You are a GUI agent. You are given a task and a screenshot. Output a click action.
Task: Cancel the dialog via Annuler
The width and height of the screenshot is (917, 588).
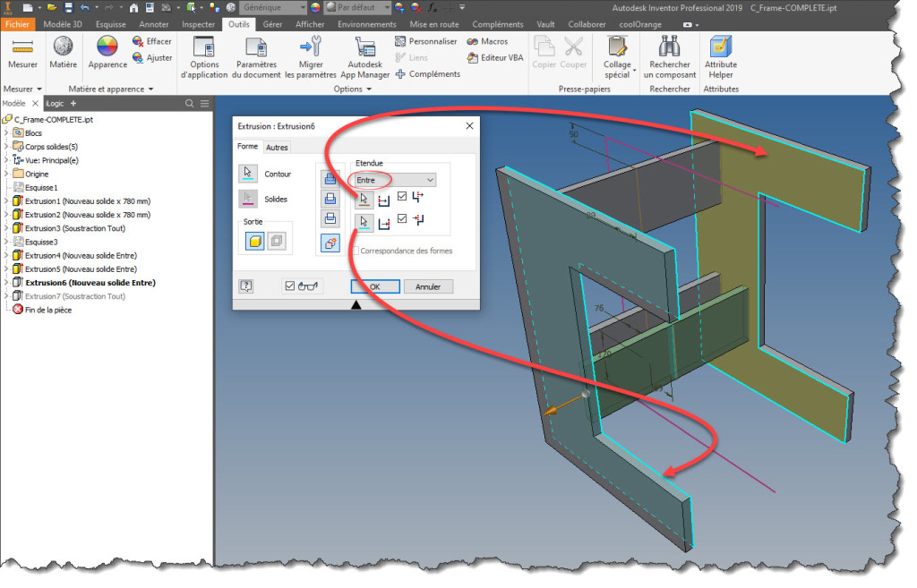[x=428, y=286]
